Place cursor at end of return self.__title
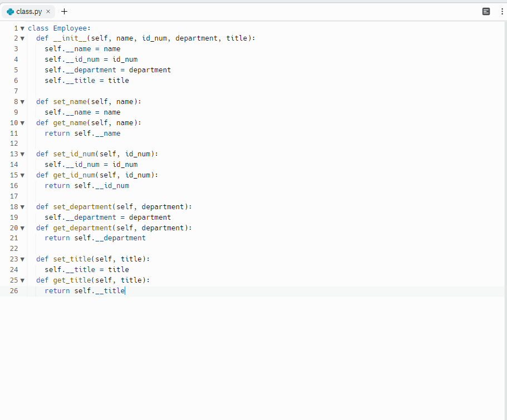507x420 pixels. [125, 290]
